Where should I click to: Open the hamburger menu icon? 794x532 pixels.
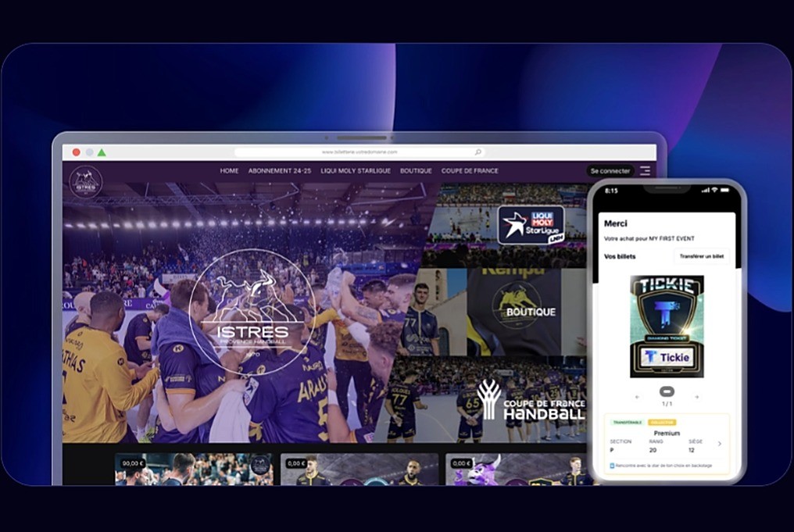645,170
